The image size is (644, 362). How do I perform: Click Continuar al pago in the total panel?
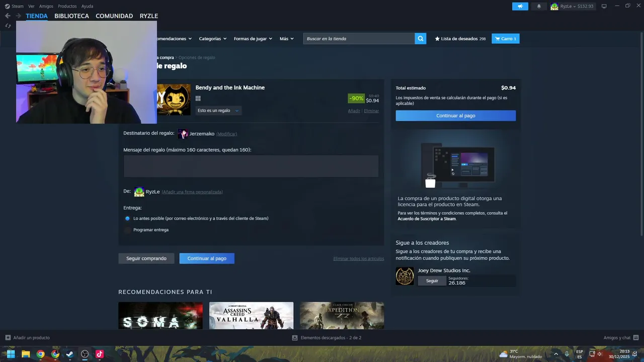[456, 116]
